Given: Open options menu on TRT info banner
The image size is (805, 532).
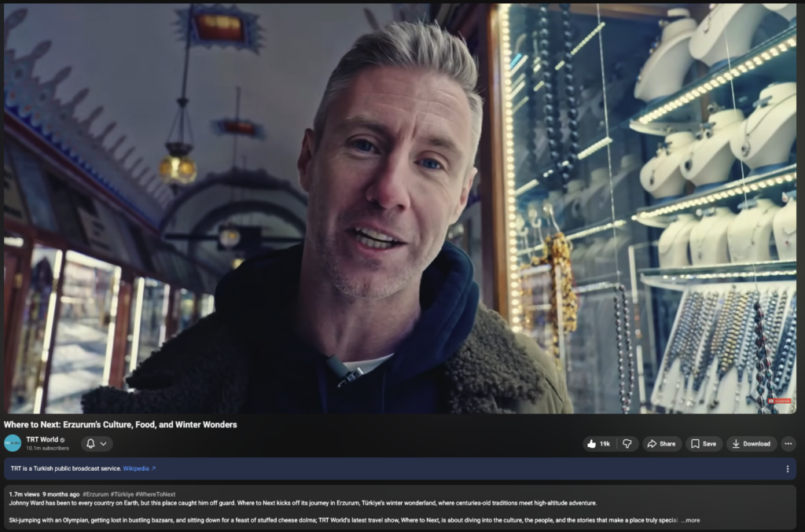Looking at the screenshot, I should (787, 469).
